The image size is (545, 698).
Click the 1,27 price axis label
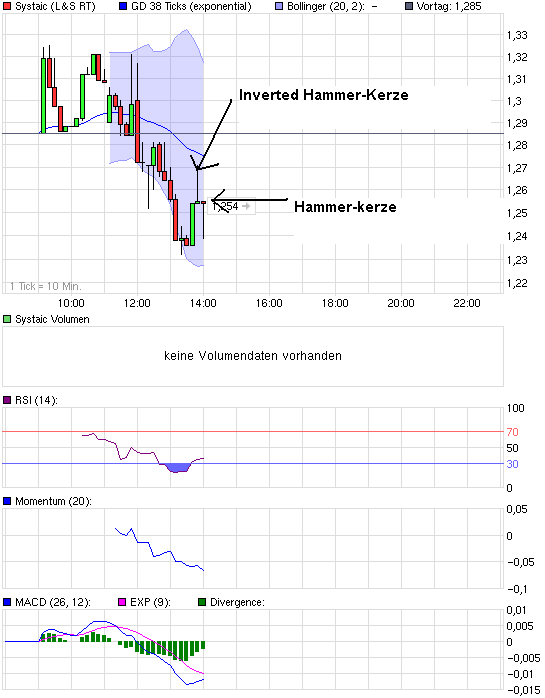tap(517, 168)
